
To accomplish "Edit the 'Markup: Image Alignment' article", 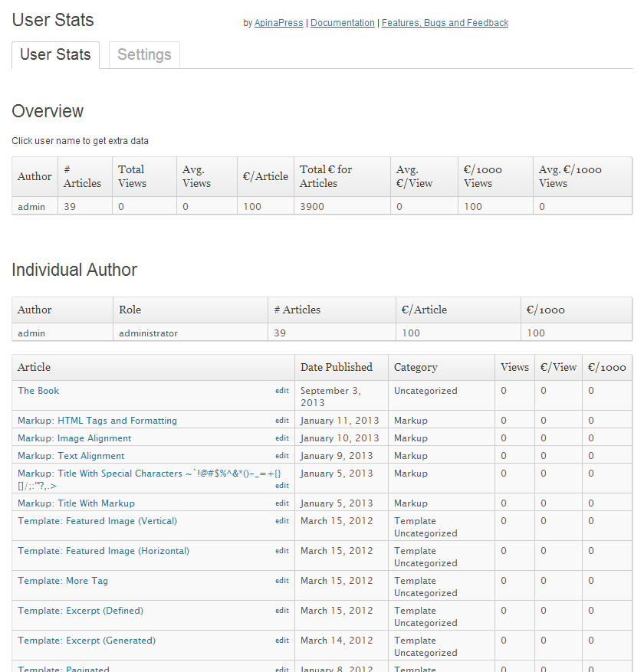I will (282, 438).
